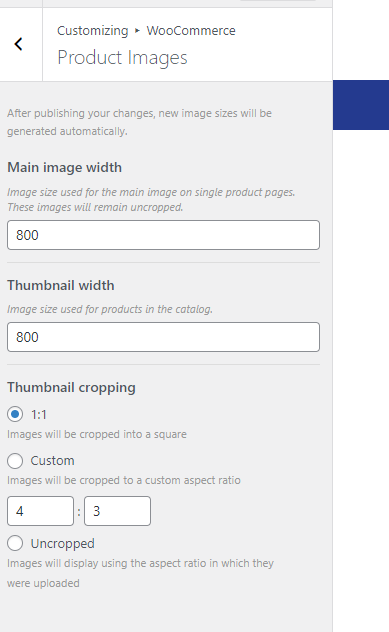
Task: Click the Thumbnail cropping heading
Action: 71,388
